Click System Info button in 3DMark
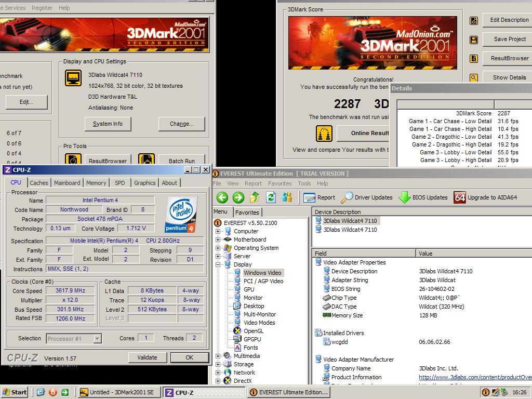Viewport: 532px width, 399px height. (108, 124)
